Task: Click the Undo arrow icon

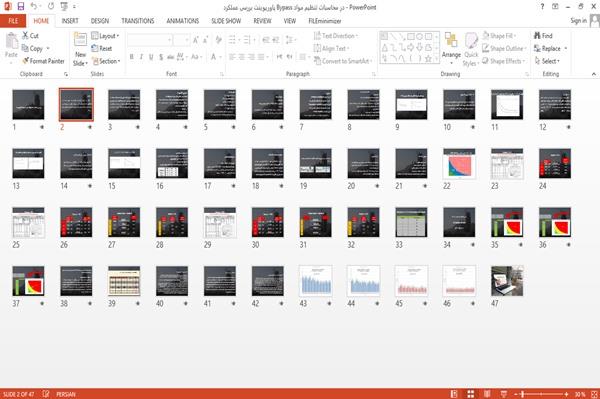Action: (34, 6)
